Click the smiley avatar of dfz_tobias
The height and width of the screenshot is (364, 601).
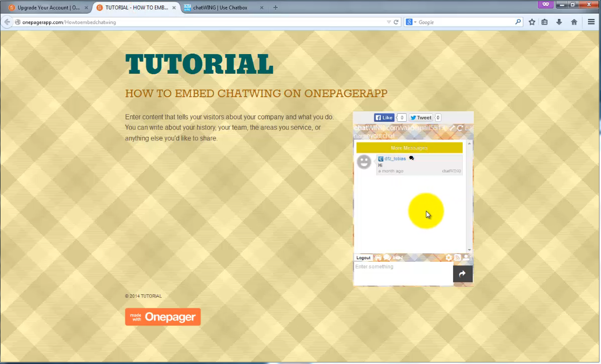[364, 162]
